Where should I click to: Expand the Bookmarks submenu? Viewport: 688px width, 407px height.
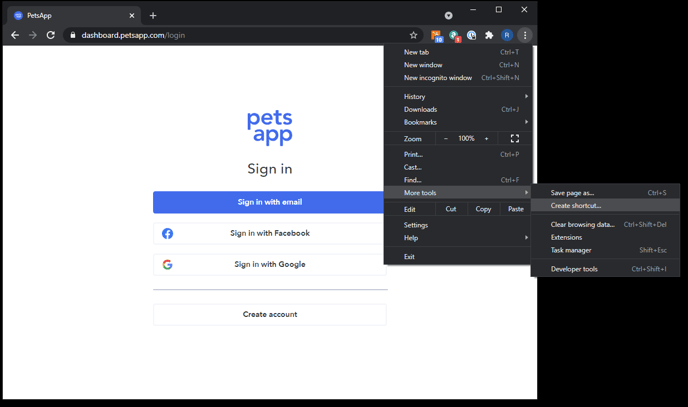point(458,122)
